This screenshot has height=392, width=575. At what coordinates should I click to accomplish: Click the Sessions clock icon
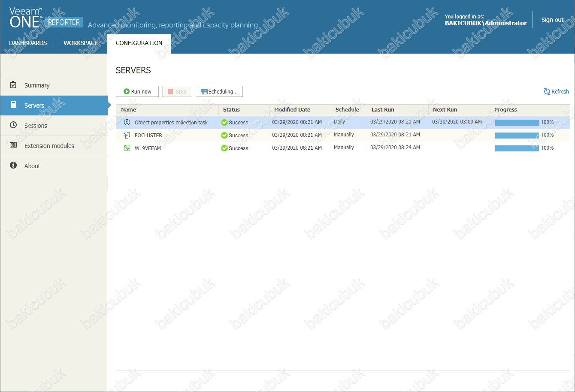(x=13, y=125)
